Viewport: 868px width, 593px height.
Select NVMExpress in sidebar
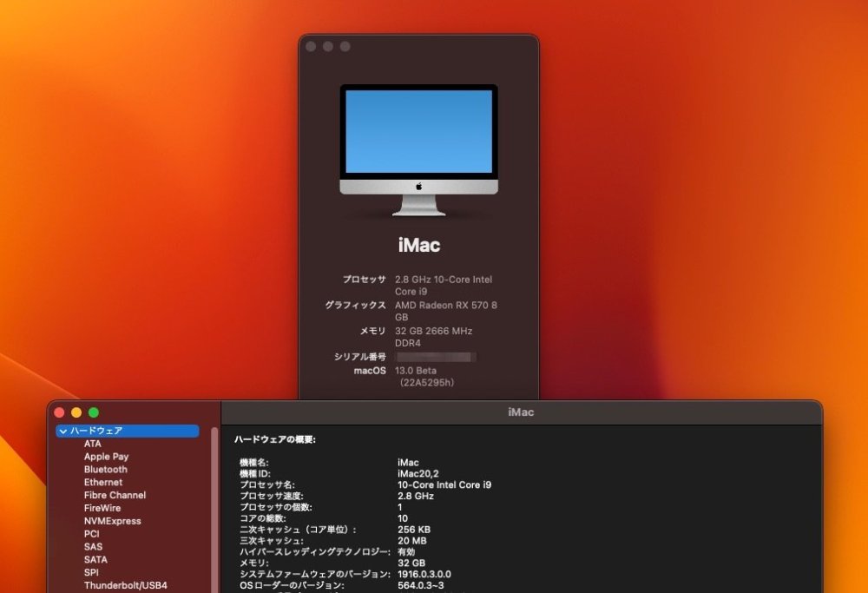coord(112,520)
